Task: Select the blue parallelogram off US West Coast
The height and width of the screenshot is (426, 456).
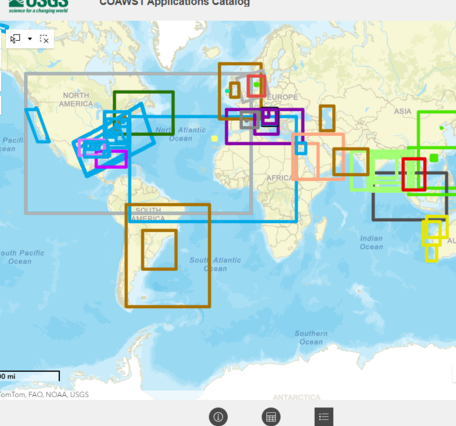Action: 37,125
